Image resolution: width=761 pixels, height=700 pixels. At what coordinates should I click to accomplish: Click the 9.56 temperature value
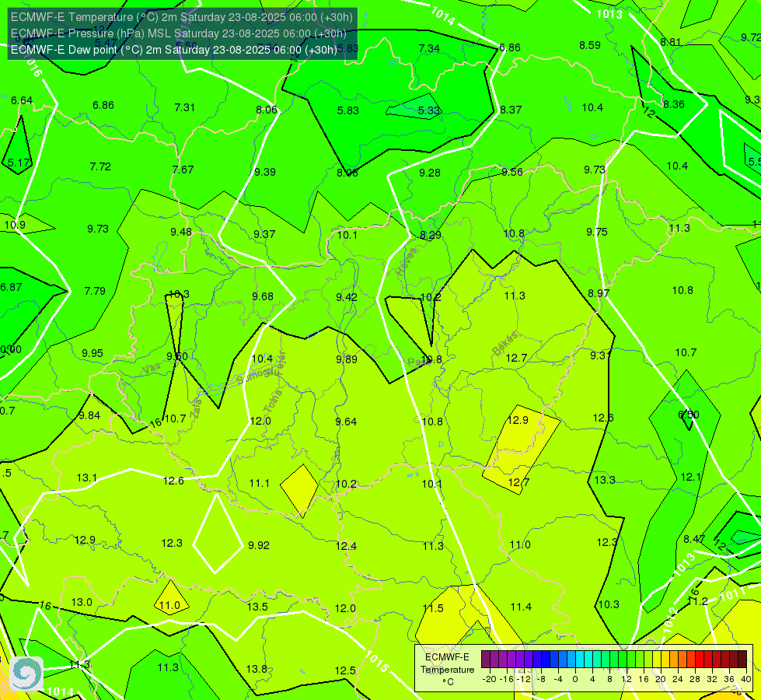pos(512,172)
